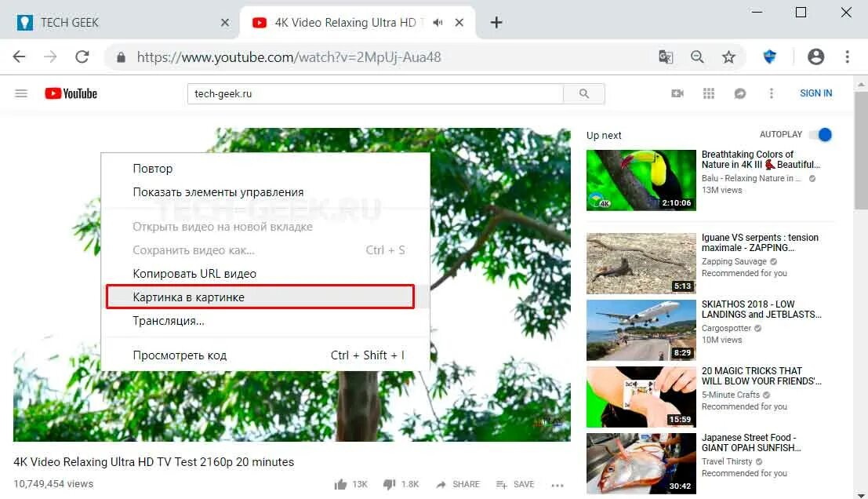Open Zapping Sauvage channel link
This screenshot has width=868, height=499.
point(734,261)
